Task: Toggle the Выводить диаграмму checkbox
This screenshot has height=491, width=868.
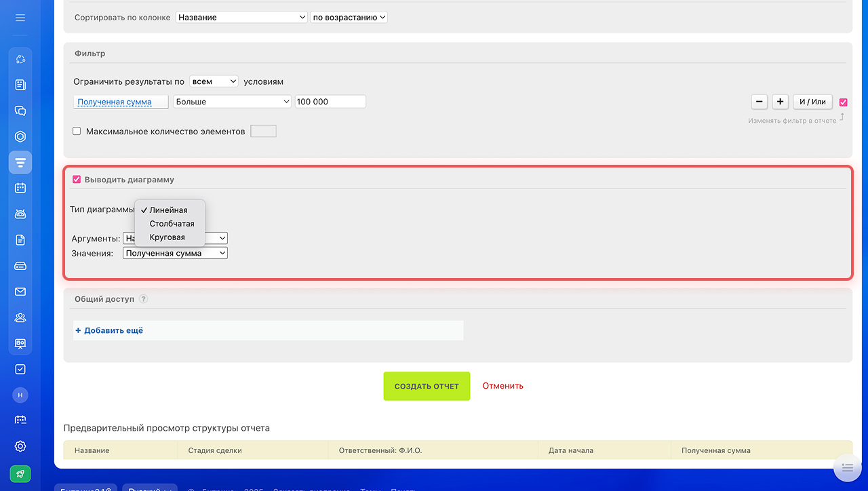Action: pyautogui.click(x=77, y=180)
